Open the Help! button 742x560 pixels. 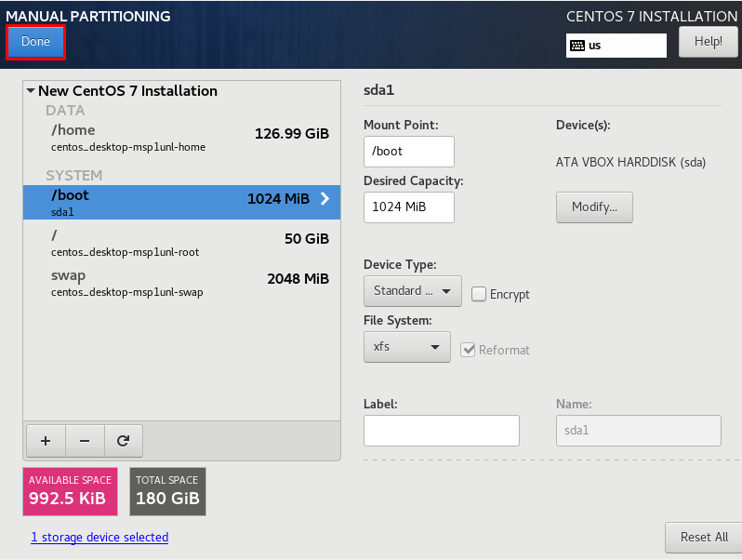[x=708, y=42]
